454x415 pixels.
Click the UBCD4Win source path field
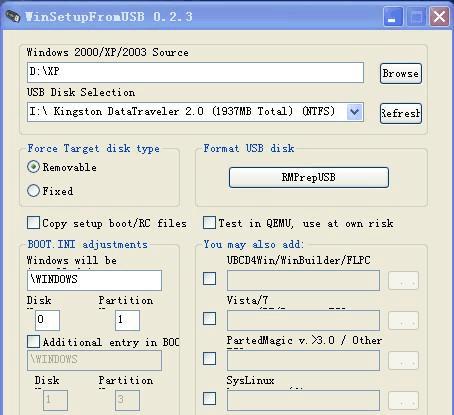tap(303, 280)
